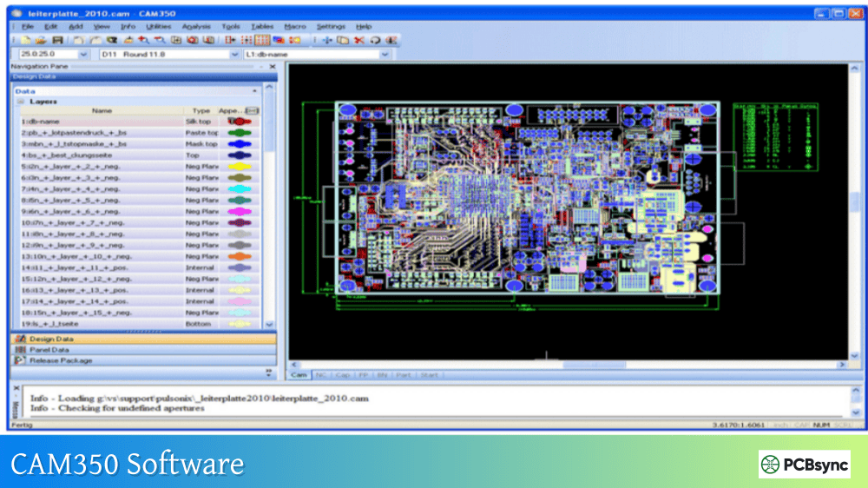Switch to the NC tab

tap(320, 375)
